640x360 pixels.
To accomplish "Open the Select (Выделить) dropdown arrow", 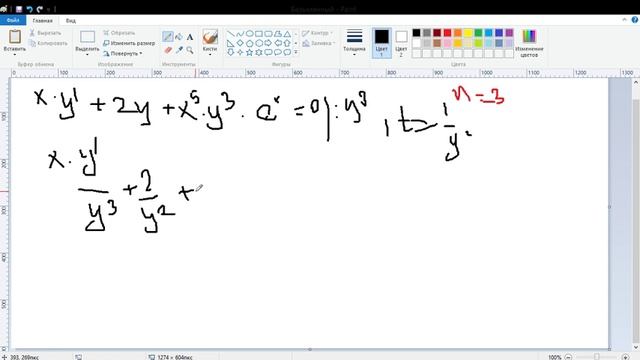I will point(87,54).
